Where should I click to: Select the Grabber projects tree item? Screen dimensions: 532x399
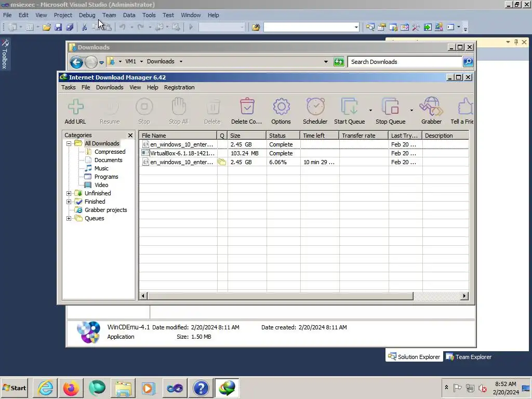tap(105, 210)
